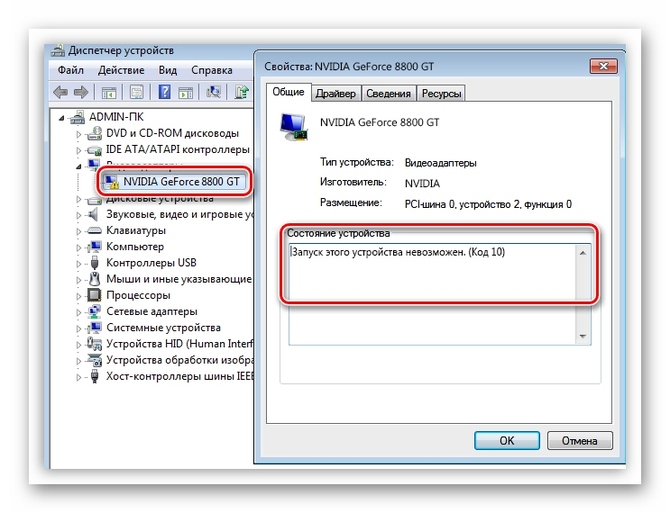Click the mouse icon for Мыши и иные указывающие
This screenshot has height=513, width=670.
[x=94, y=279]
